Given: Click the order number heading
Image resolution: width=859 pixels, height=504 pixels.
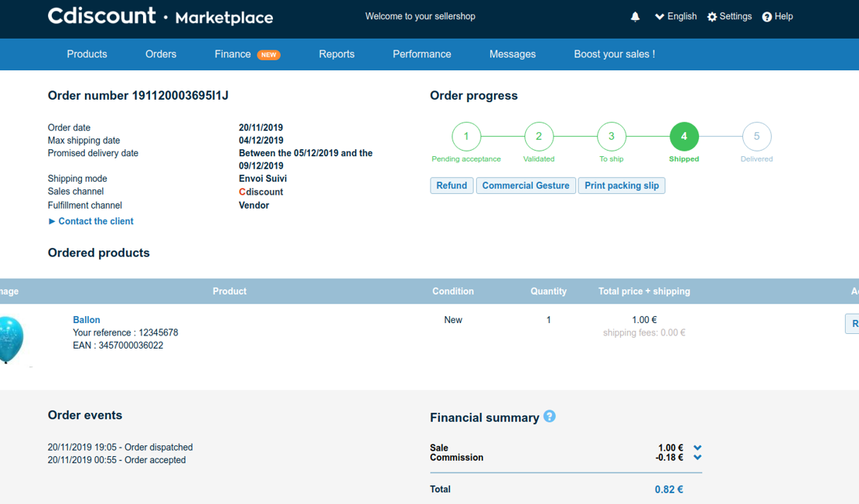Looking at the screenshot, I should coord(138,95).
